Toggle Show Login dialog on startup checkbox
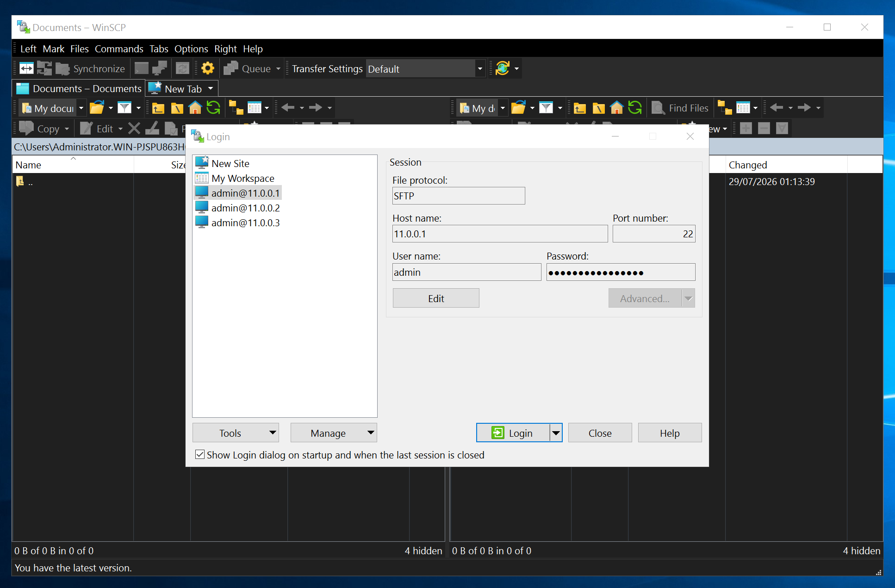The image size is (895, 588). tap(200, 454)
